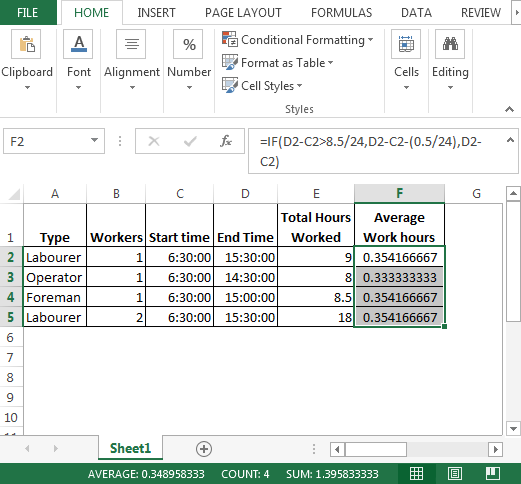Click the horizontal scrollbar right arrow
Image resolution: width=521 pixels, height=484 pixels.
tap(495, 449)
